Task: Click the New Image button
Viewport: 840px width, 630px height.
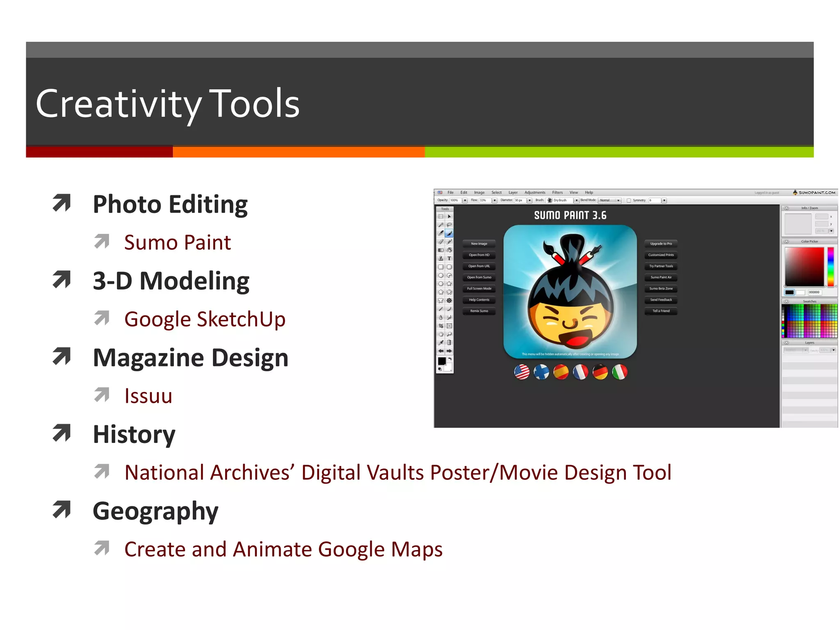Action: (x=479, y=244)
